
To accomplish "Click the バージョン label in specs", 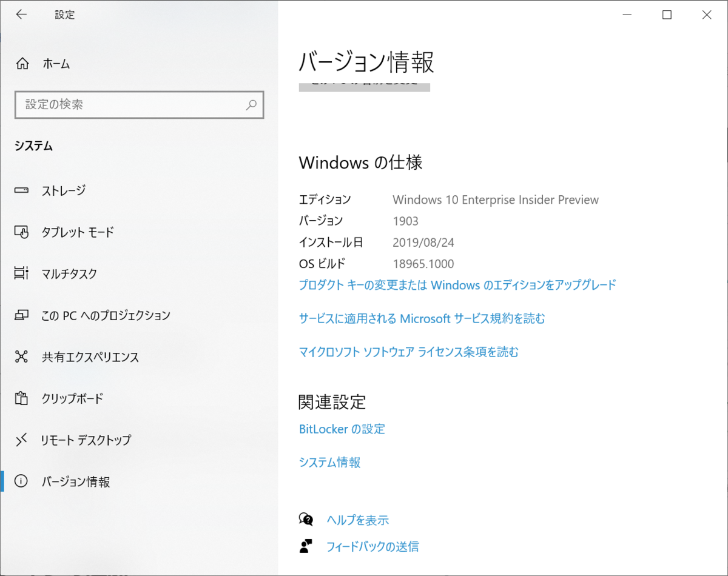I will click(x=321, y=221).
